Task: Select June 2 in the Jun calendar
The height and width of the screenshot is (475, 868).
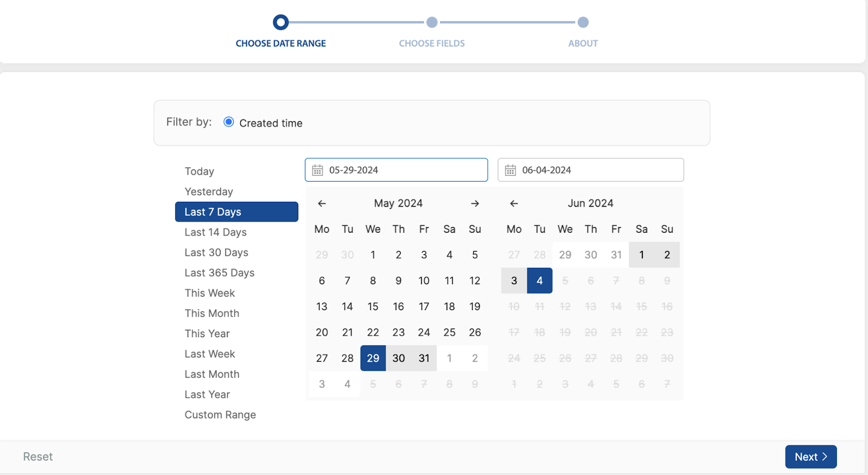Action: tap(667, 255)
